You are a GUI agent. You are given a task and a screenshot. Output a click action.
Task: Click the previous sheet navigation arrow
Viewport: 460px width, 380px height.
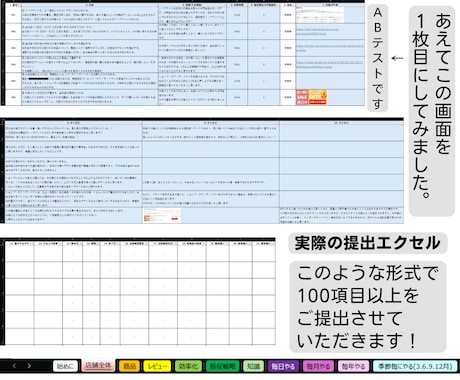tap(14, 366)
